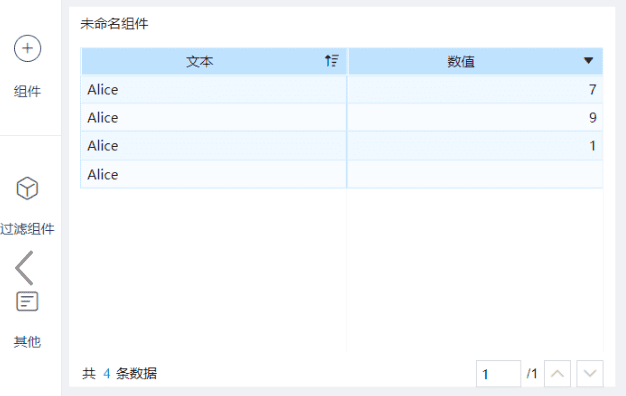
Task: Select the filter component cube icon
Action: pyautogui.click(x=27, y=188)
